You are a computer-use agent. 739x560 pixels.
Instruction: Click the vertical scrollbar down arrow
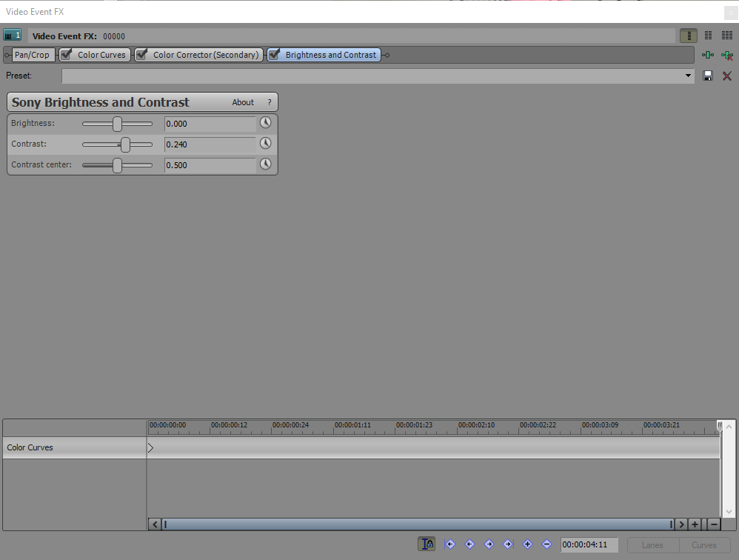[x=729, y=511]
